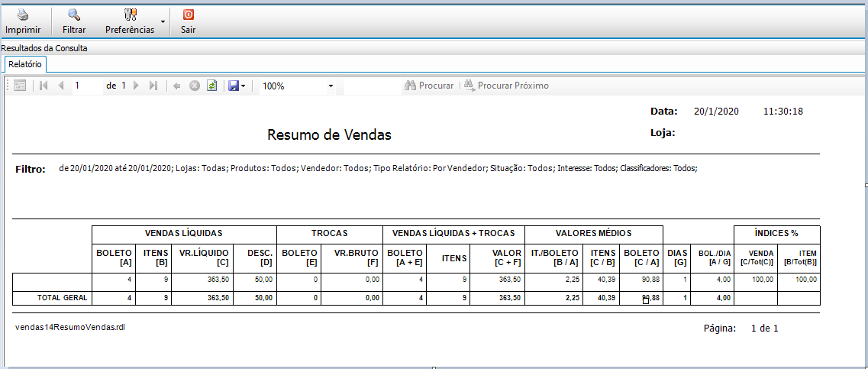Click the Imprimir printer button
This screenshot has height=369, width=868.
[x=23, y=21]
